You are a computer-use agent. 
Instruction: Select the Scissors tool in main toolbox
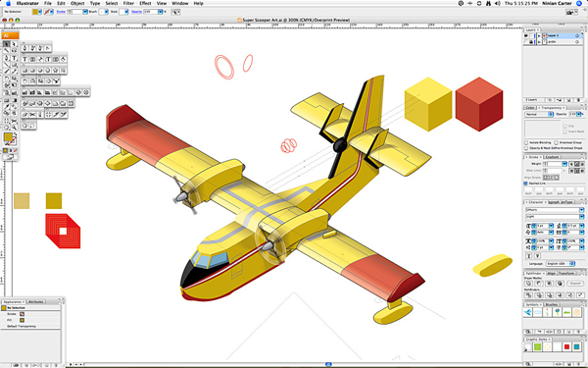[x=14, y=121]
